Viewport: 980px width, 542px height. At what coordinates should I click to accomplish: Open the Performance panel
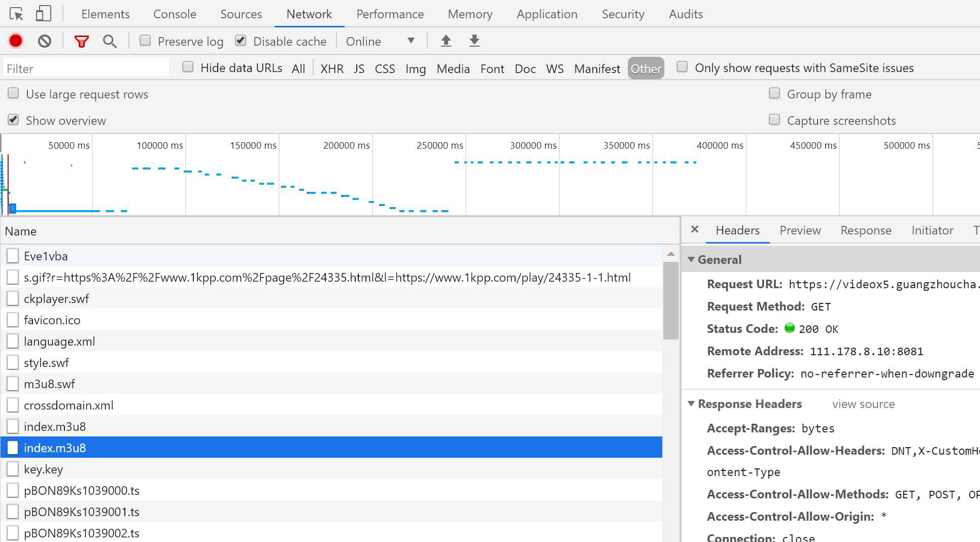pyautogui.click(x=390, y=14)
